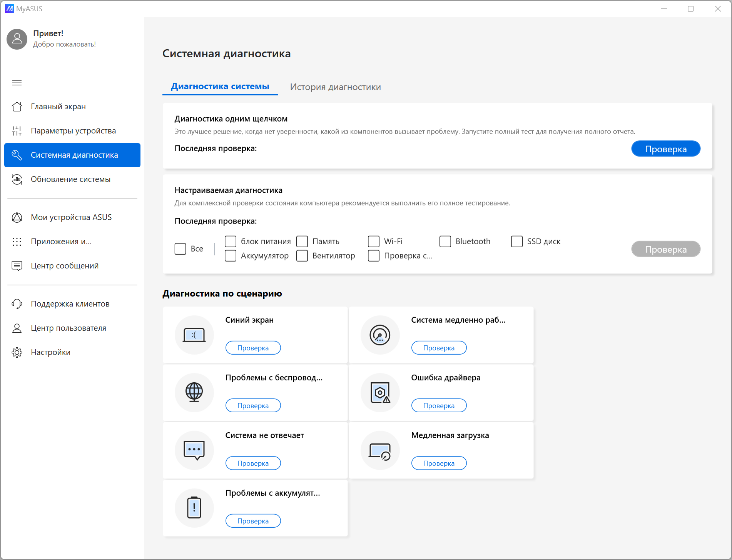Image resolution: width=732 pixels, height=560 pixels.
Task: Open the Blue Screen laptop icon
Action: pos(194,335)
